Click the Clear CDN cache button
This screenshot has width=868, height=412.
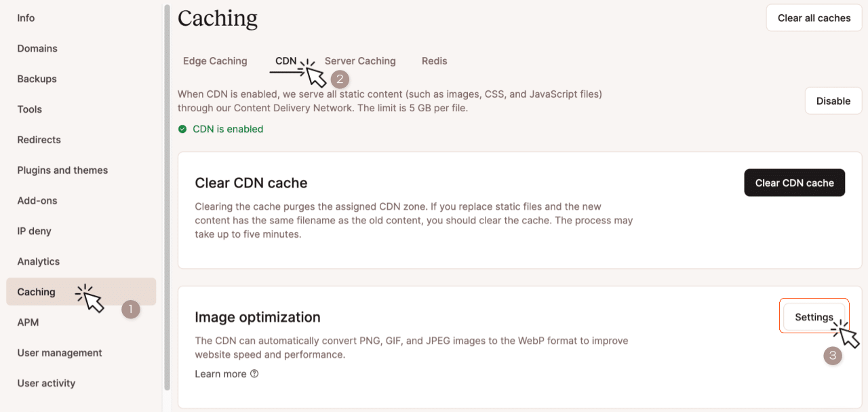point(794,183)
